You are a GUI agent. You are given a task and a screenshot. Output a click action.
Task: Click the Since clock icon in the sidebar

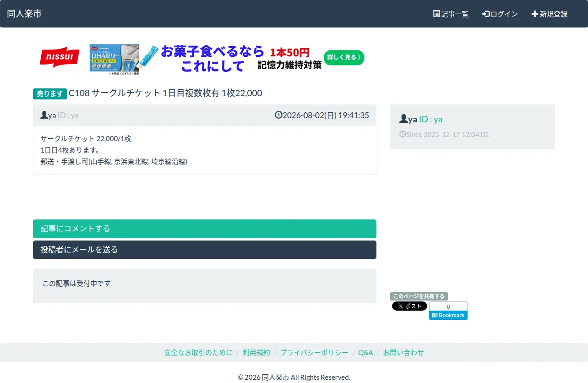coord(403,134)
